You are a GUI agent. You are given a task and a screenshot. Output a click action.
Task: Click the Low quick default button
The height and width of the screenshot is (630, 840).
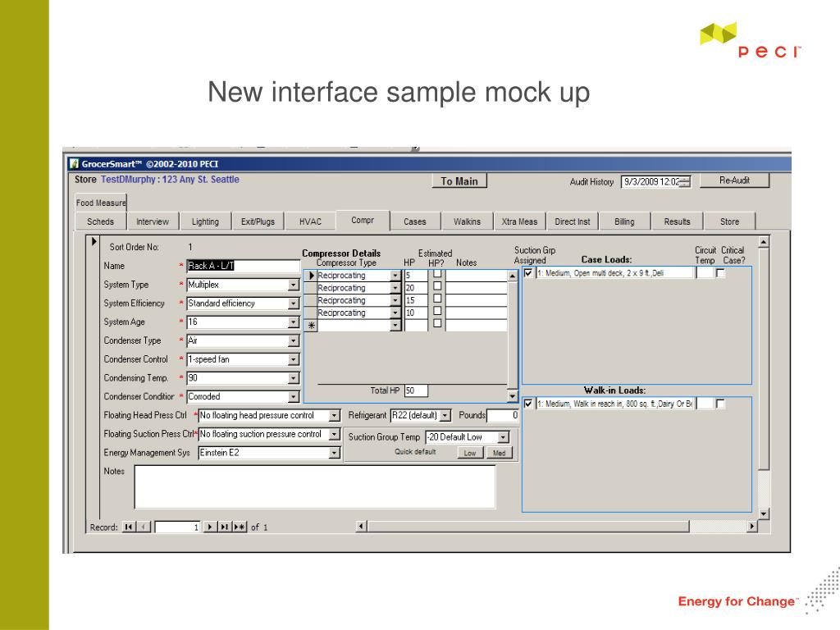(470, 453)
